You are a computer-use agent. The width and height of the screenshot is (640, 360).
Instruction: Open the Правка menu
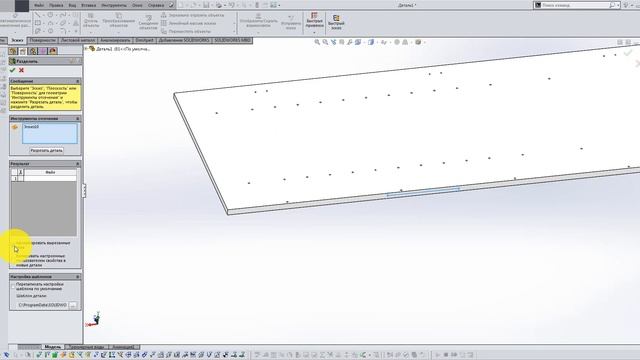point(56,5)
